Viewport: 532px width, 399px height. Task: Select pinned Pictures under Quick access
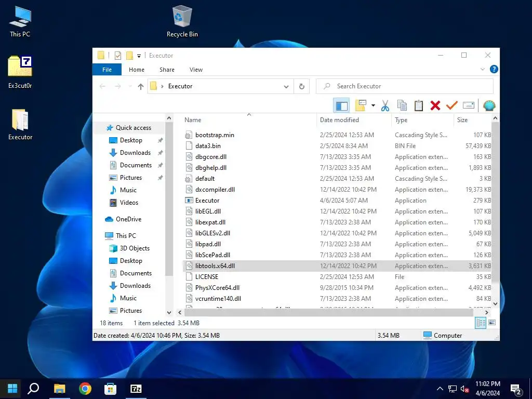(130, 178)
